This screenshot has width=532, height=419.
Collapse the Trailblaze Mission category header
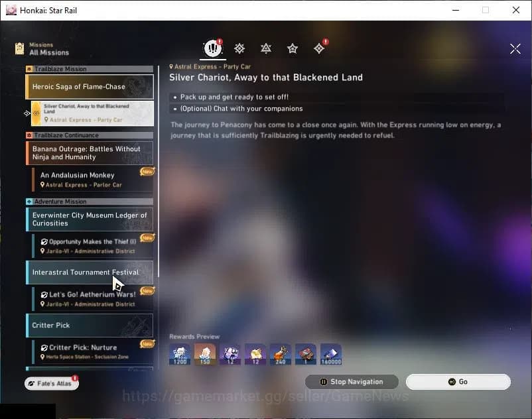[x=90, y=69]
